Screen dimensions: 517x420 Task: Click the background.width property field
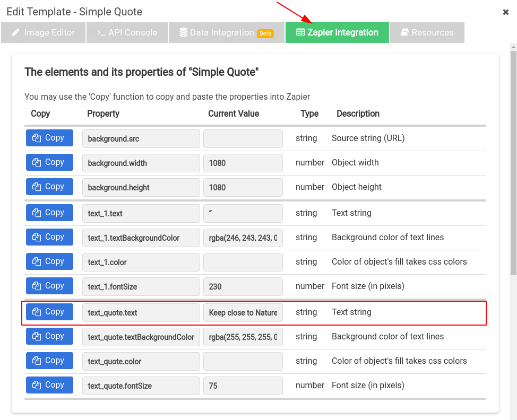141,163
